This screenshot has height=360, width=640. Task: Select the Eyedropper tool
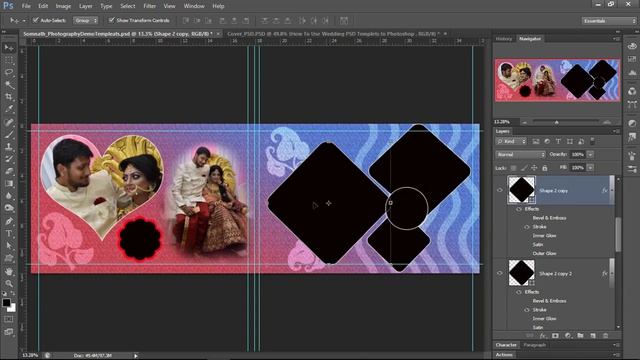9,109
